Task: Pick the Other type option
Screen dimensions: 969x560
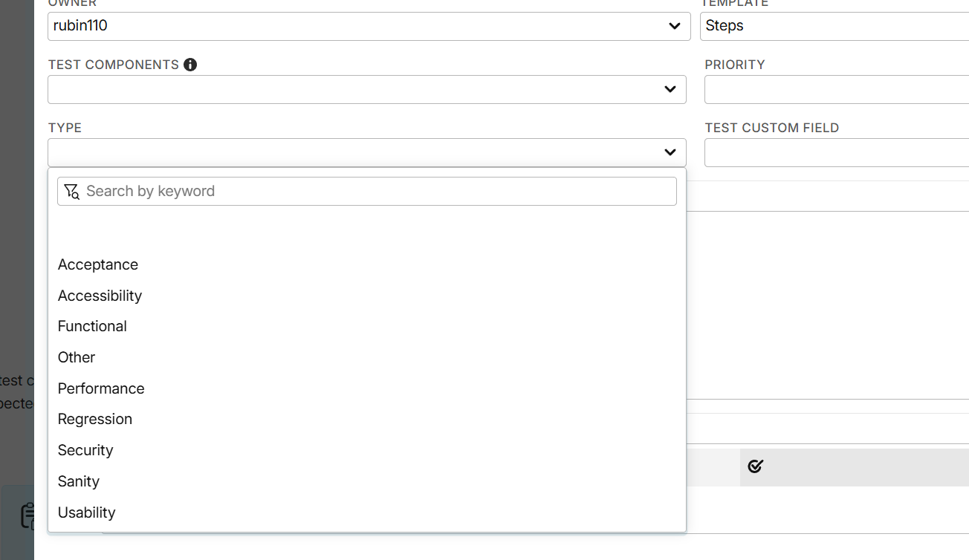Action: (x=77, y=357)
